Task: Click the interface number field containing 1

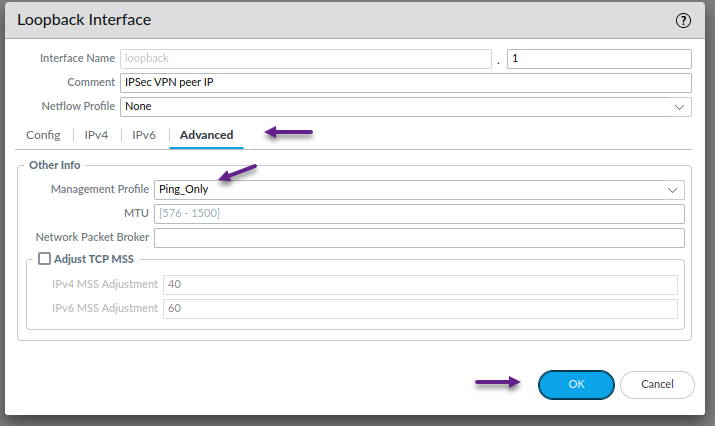Action: [x=599, y=59]
